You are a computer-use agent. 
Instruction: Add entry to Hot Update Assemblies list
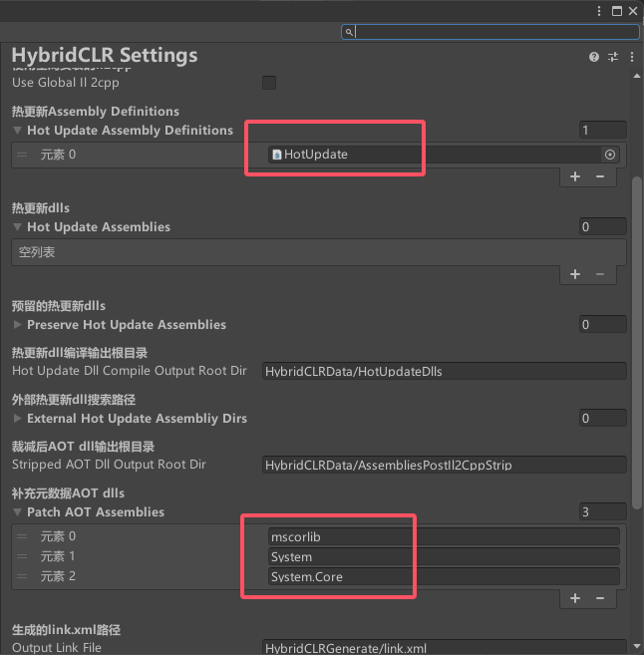coord(575,273)
